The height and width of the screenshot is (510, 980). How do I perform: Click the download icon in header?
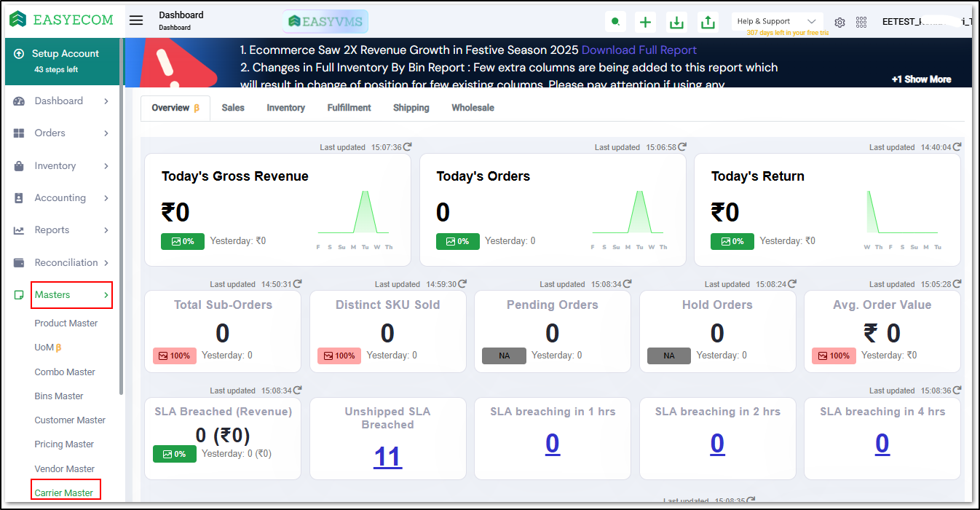(676, 22)
